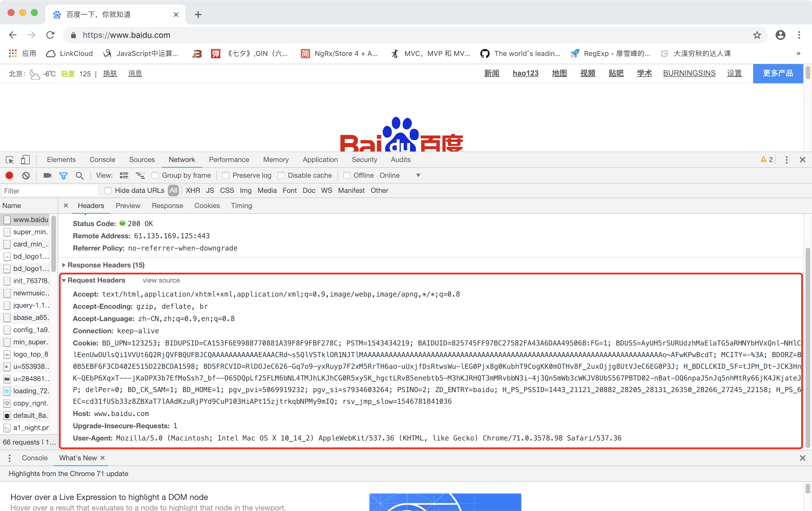
Task: Select the Console drawer tab
Action: click(35, 458)
